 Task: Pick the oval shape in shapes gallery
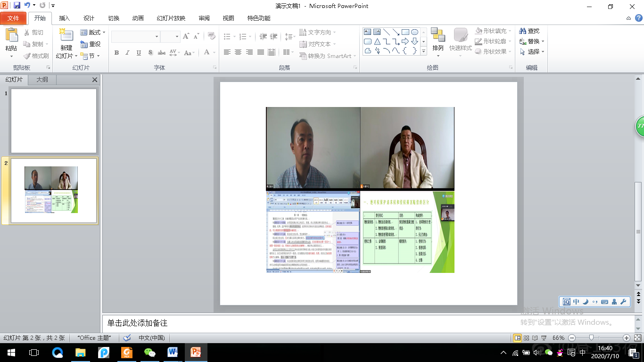tap(414, 32)
